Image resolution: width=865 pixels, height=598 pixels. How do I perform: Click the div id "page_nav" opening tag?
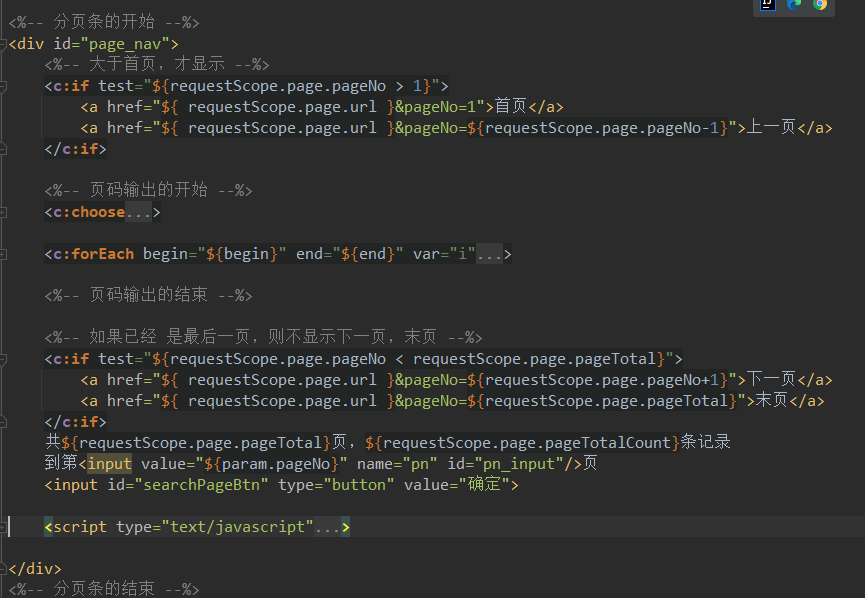[x=92, y=43]
